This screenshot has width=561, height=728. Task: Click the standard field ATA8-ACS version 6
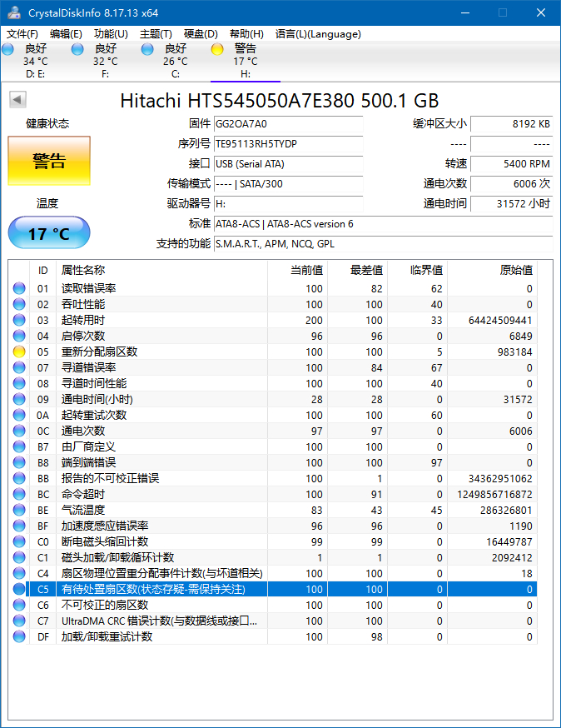383,224
